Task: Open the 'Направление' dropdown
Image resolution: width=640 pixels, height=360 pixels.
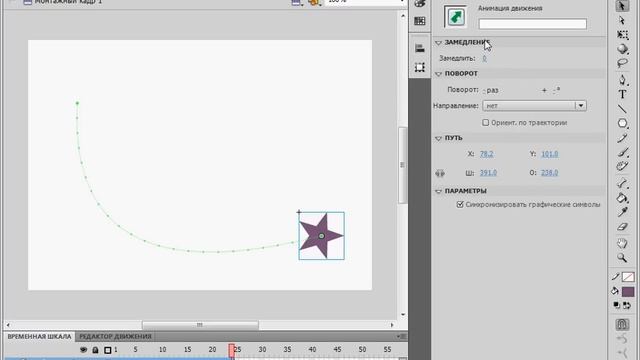Action: click(534, 106)
